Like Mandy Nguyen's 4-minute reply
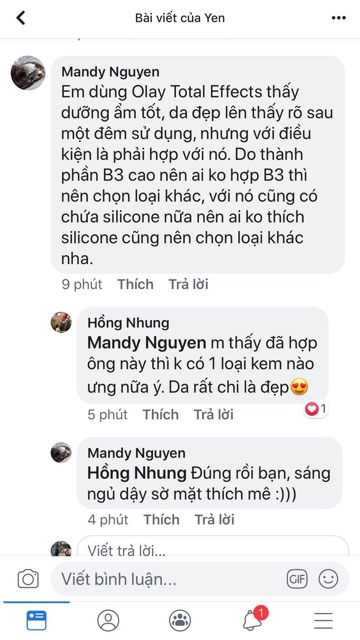 point(161,520)
